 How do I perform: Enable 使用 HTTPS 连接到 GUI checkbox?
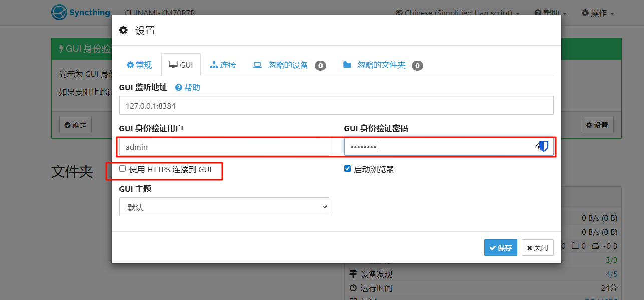(123, 169)
